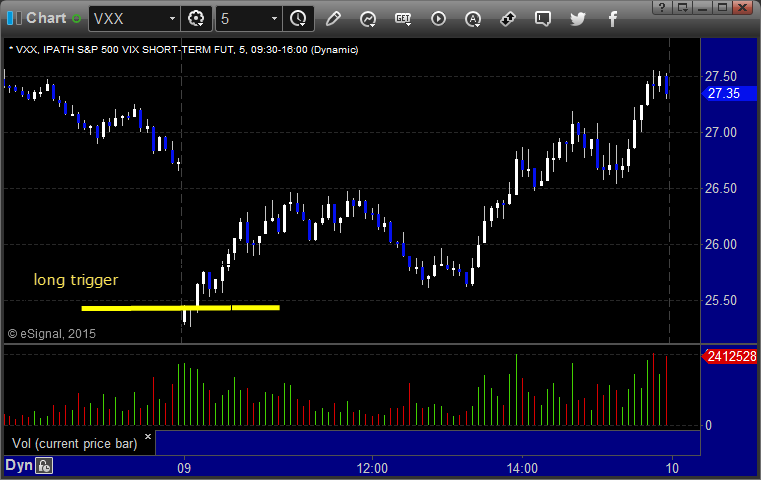761x480 pixels.
Task: Select the pencil drawing tool
Action: point(333,19)
